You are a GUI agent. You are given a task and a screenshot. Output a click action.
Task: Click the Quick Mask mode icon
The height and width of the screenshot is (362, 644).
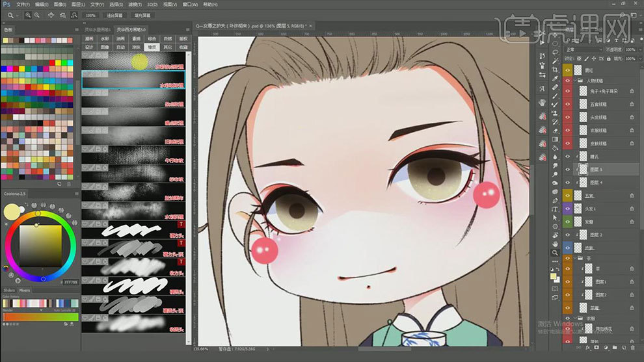coord(556,289)
